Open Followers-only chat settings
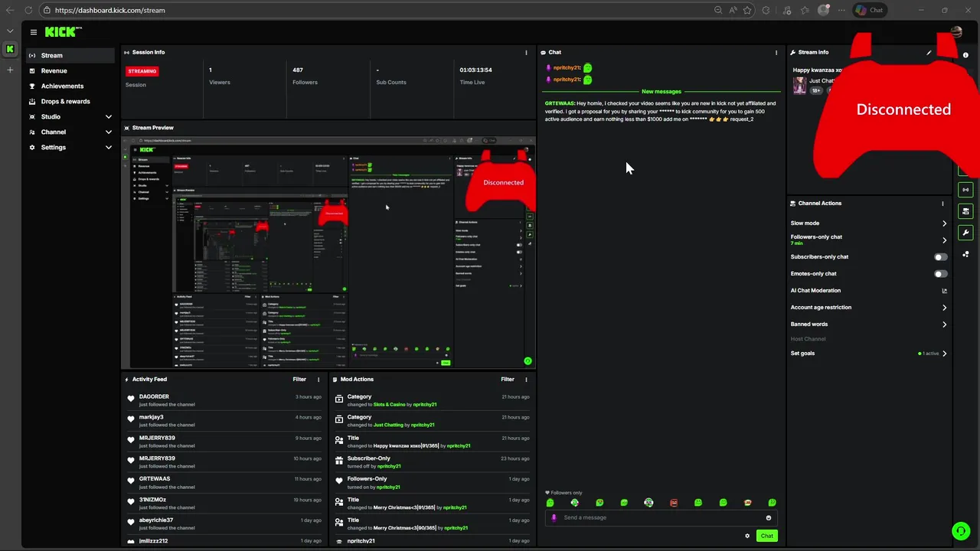 pyautogui.click(x=869, y=240)
